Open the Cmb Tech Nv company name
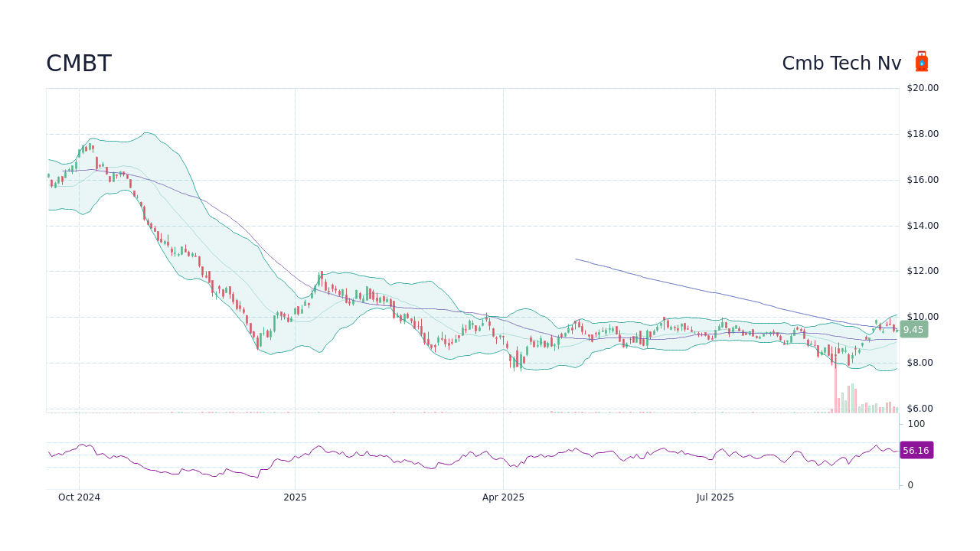980x551 pixels. (x=841, y=64)
